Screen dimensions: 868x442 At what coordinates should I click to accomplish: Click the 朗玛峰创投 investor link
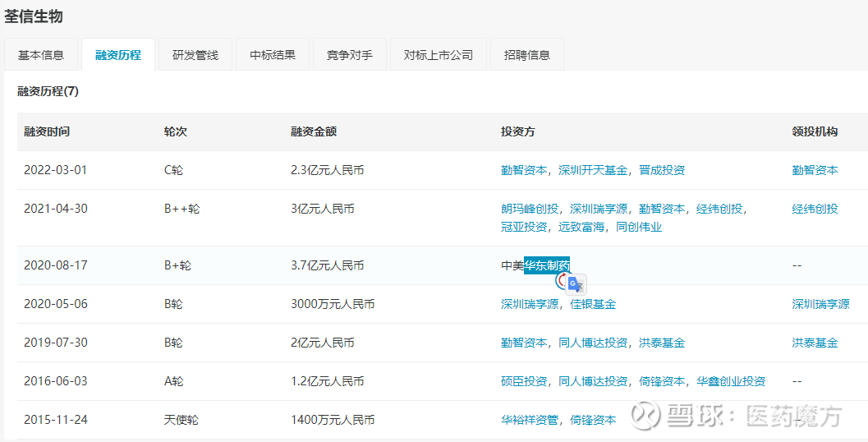click(529, 209)
